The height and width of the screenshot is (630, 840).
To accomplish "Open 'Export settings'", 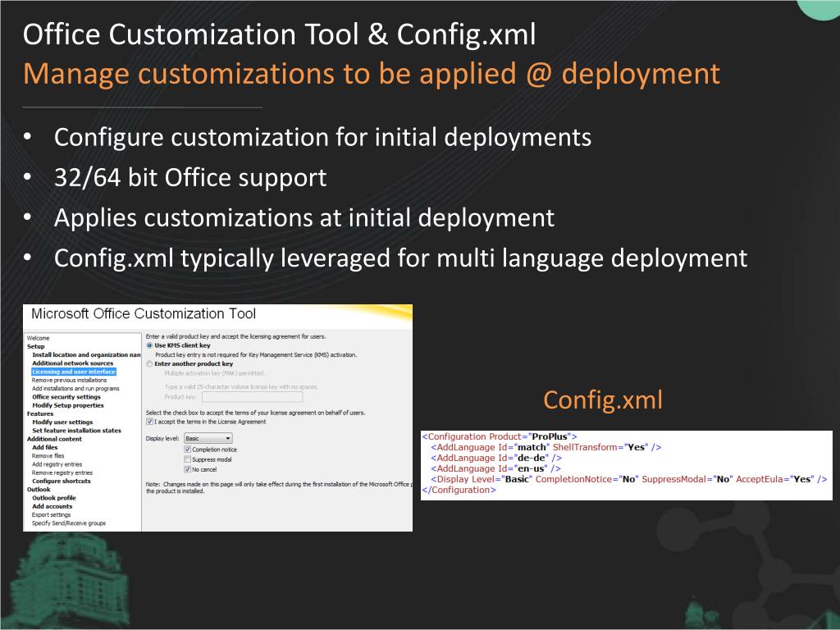I will [51, 515].
